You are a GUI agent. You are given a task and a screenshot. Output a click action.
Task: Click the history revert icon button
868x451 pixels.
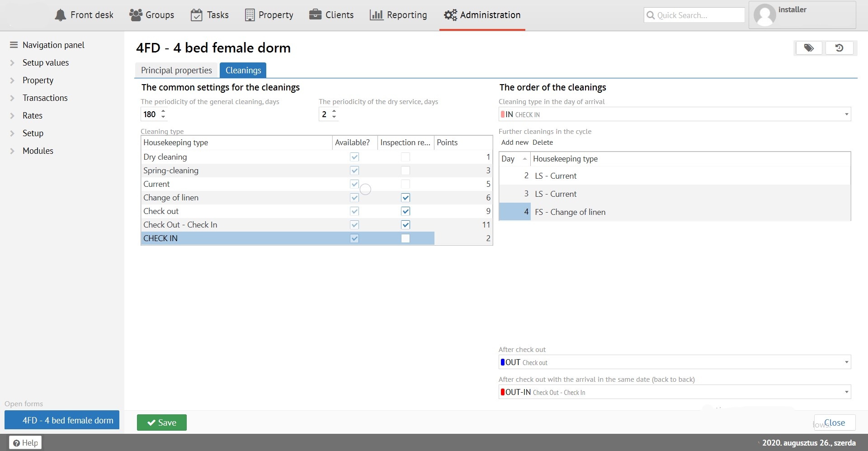[839, 48]
